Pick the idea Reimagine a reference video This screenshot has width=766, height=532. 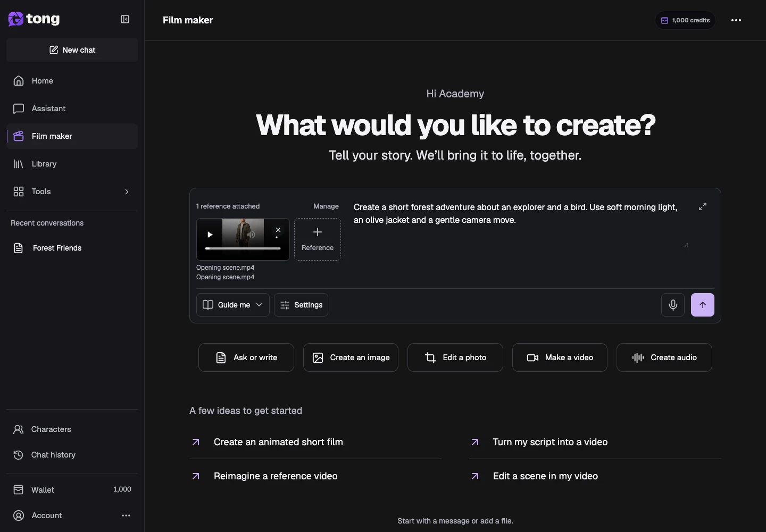(316, 476)
